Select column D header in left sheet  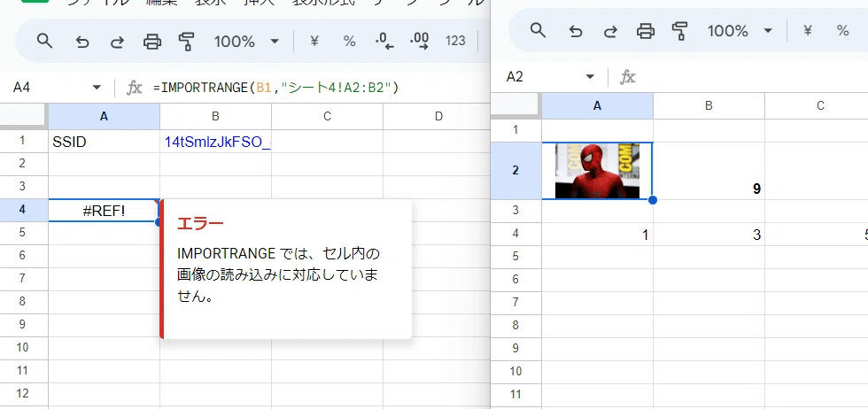(437, 116)
